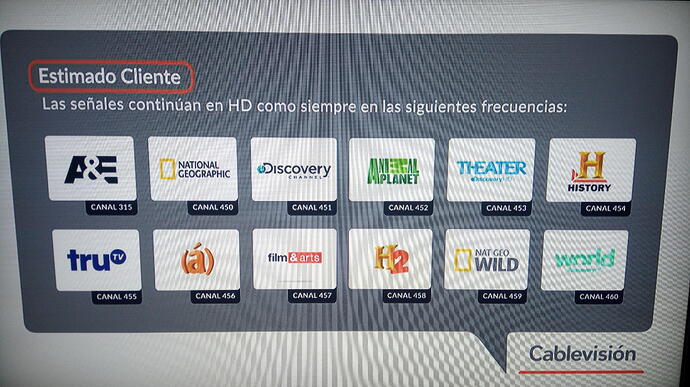The width and height of the screenshot is (690, 387).
Task: Select the truTV channel logo
Action: point(96,260)
